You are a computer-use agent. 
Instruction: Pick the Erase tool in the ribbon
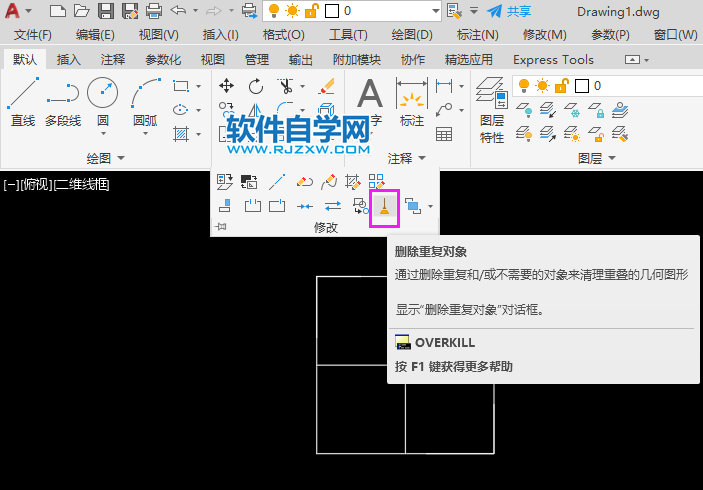click(x=327, y=86)
